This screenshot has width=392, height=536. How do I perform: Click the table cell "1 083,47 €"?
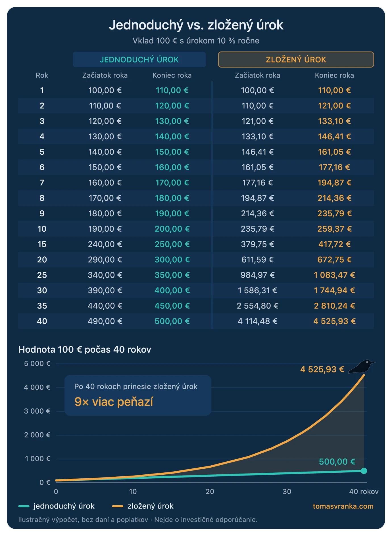pos(335,275)
